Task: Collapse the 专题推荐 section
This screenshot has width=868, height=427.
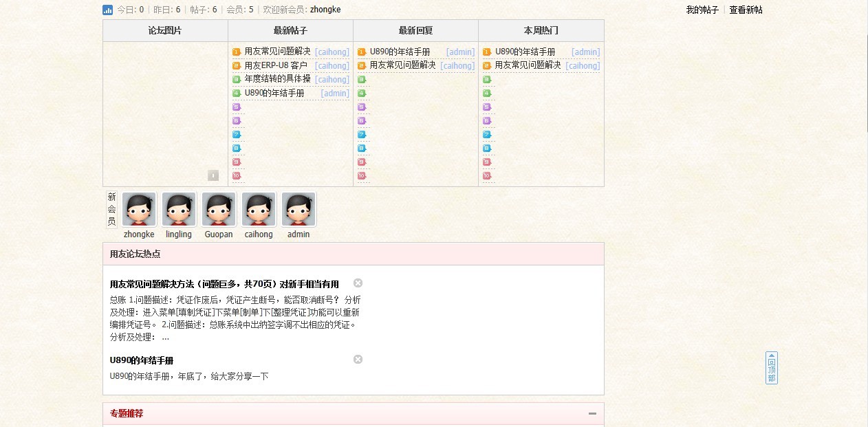Action: (592, 413)
